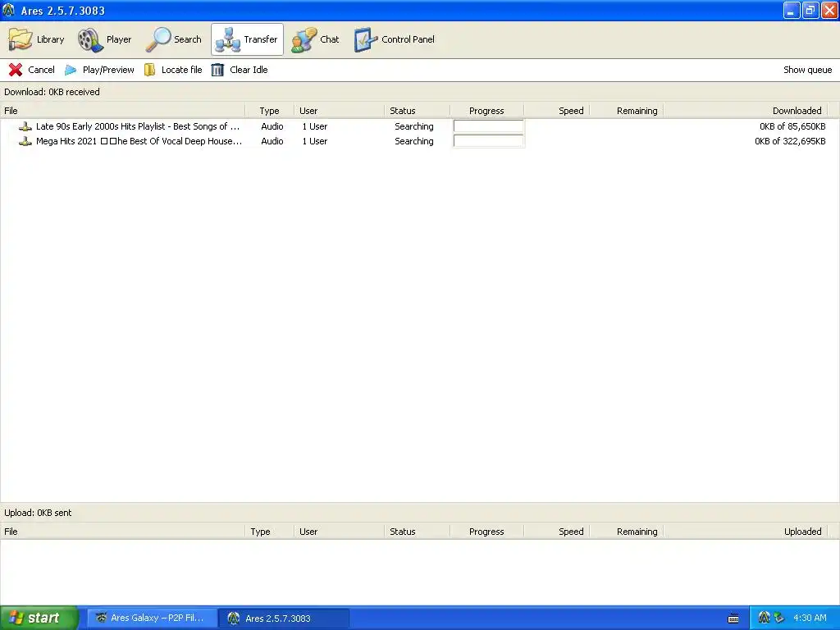Viewport: 840px width, 630px height.
Task: Click 0KB of 322,695KB value
Action: 790,141
